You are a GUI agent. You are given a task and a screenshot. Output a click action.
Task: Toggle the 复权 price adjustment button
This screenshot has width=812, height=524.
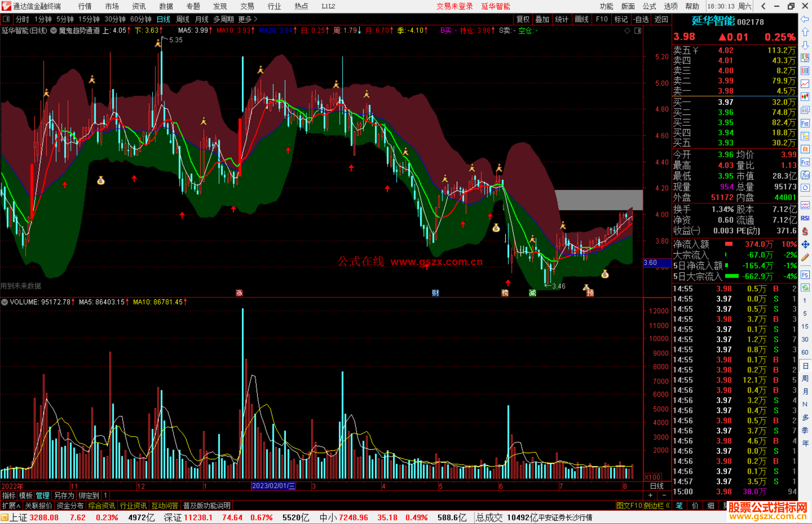523,19
